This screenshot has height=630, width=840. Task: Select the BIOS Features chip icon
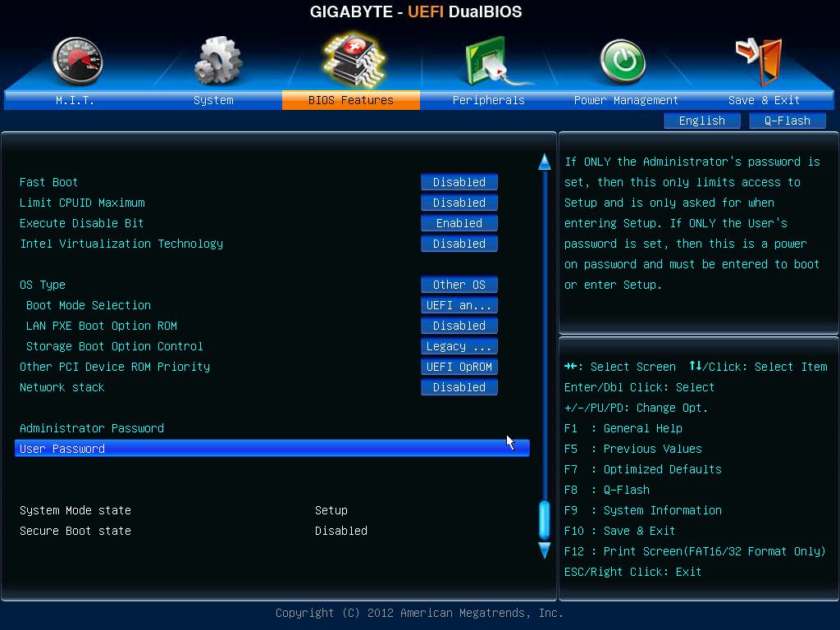(354, 60)
